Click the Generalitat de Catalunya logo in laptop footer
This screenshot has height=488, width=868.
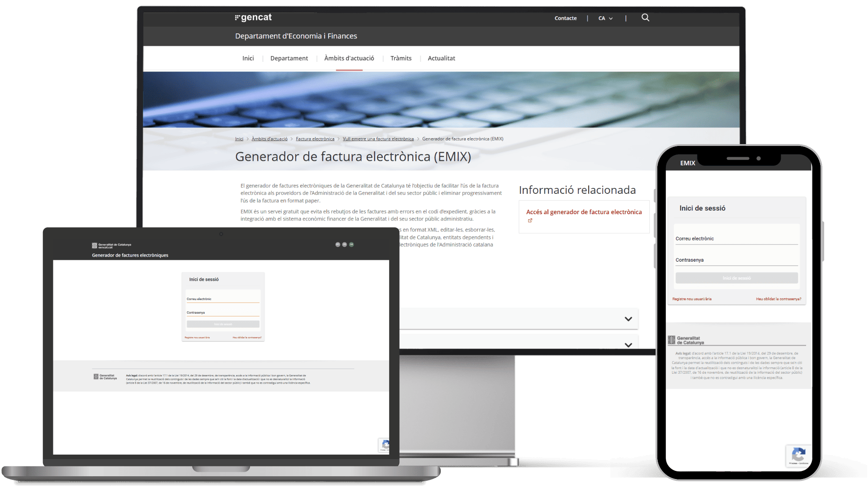point(105,376)
